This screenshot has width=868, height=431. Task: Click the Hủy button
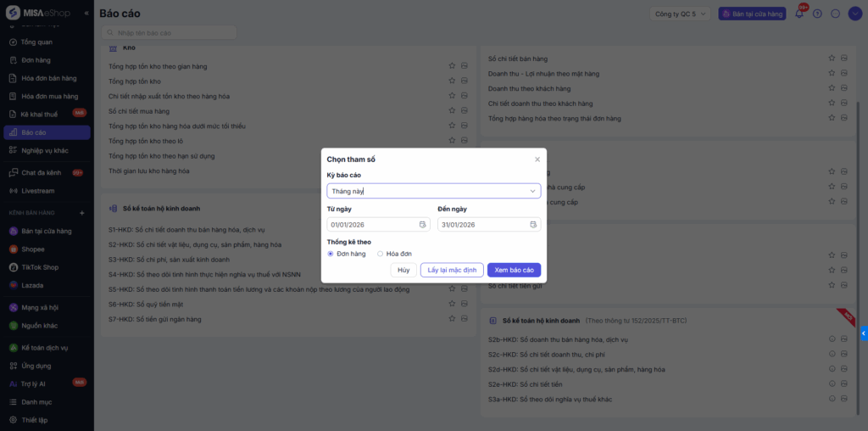(403, 270)
